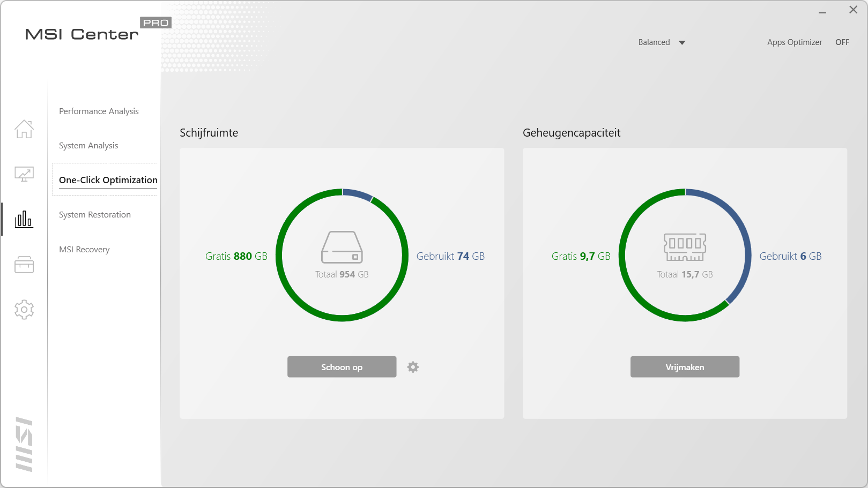Expand the Balanced mode dropdown arrow

[x=682, y=43]
